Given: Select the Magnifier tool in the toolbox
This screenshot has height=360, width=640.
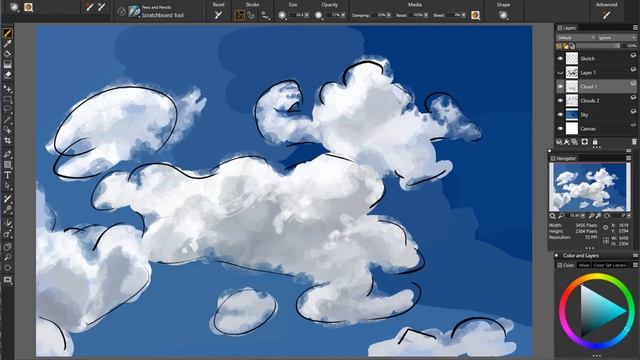Looking at the screenshot, I should 7,257.
